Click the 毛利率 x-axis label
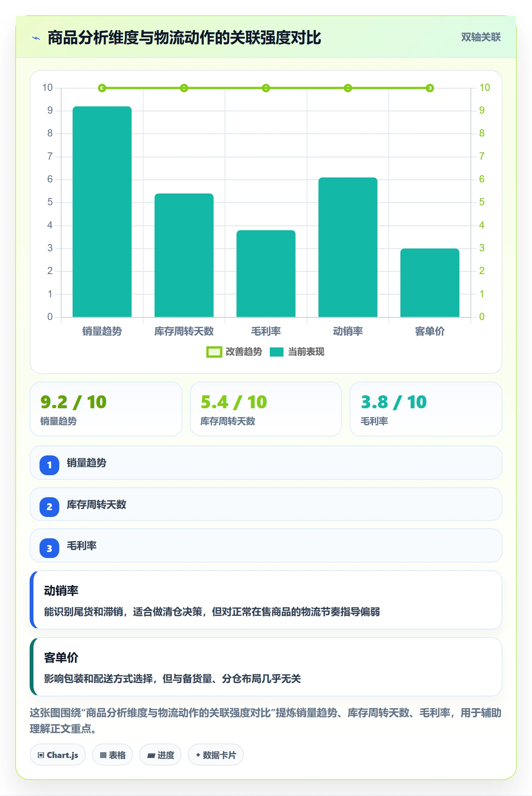The image size is (532, 796). 266,331
